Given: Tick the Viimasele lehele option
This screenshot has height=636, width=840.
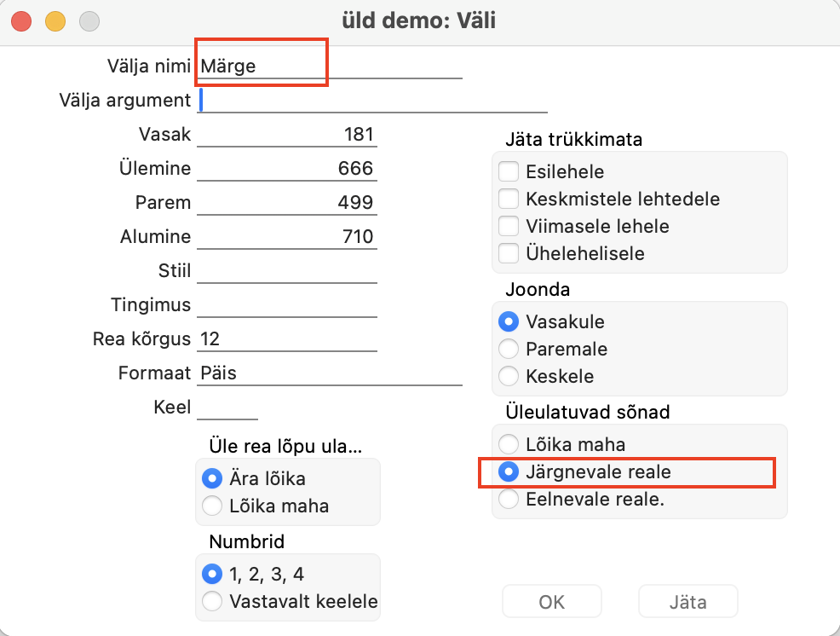Looking at the screenshot, I should coord(509,226).
